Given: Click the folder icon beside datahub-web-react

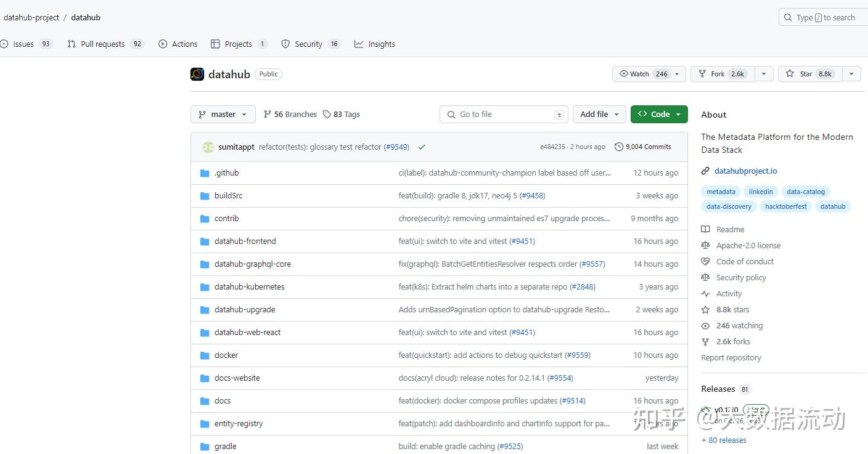Looking at the screenshot, I should coord(205,333).
